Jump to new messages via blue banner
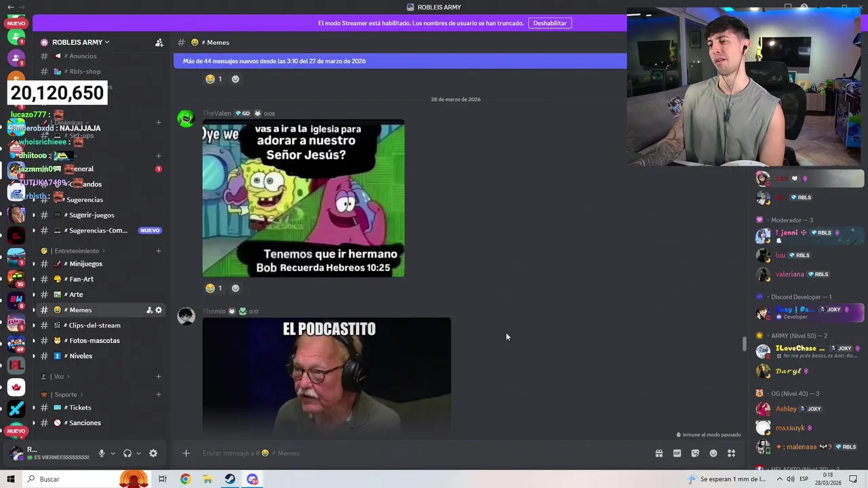Screen dimensions: 868x488 (400, 61)
